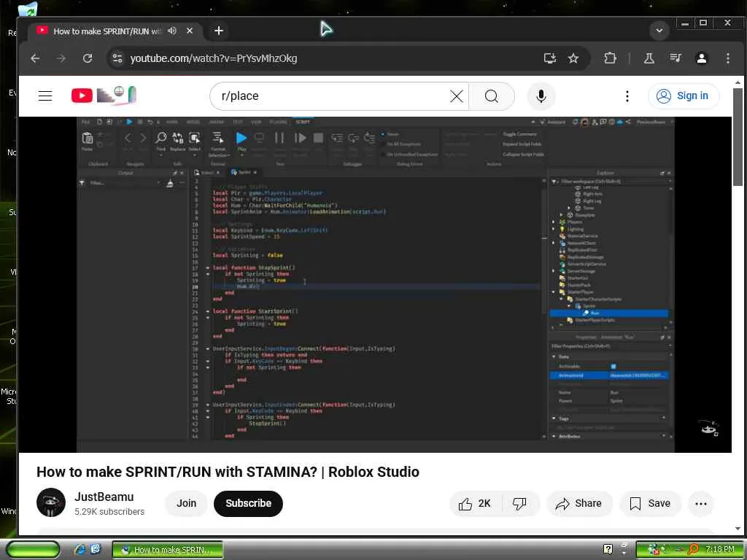This screenshot has height=560, width=747.
Task: Save the video to a playlist
Action: point(650,503)
